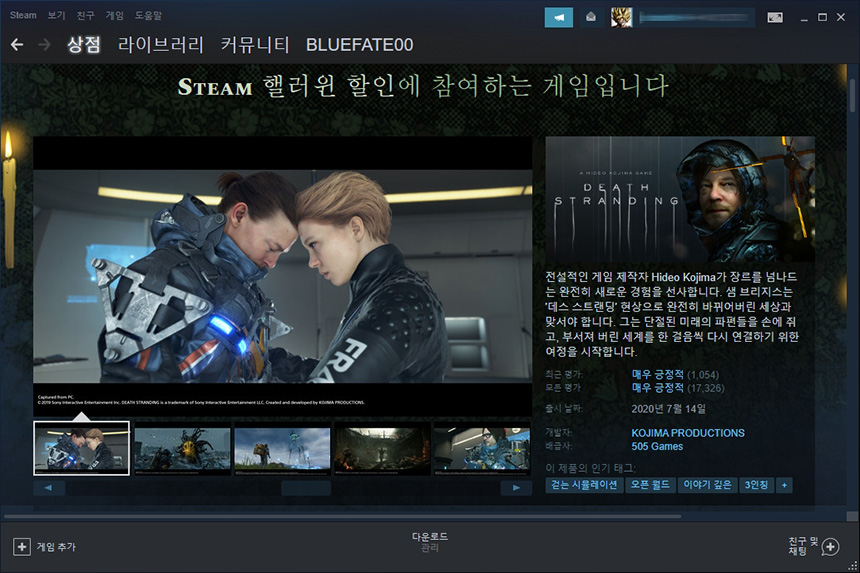Open the 505 Games publisher link
The width and height of the screenshot is (860, 573).
(657, 446)
